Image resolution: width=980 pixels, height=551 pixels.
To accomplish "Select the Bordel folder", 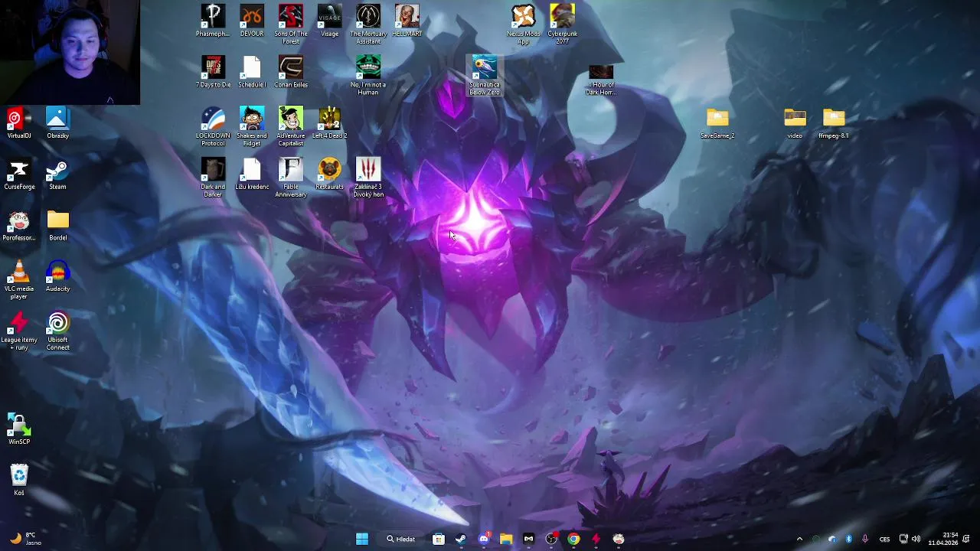I will click(x=57, y=225).
